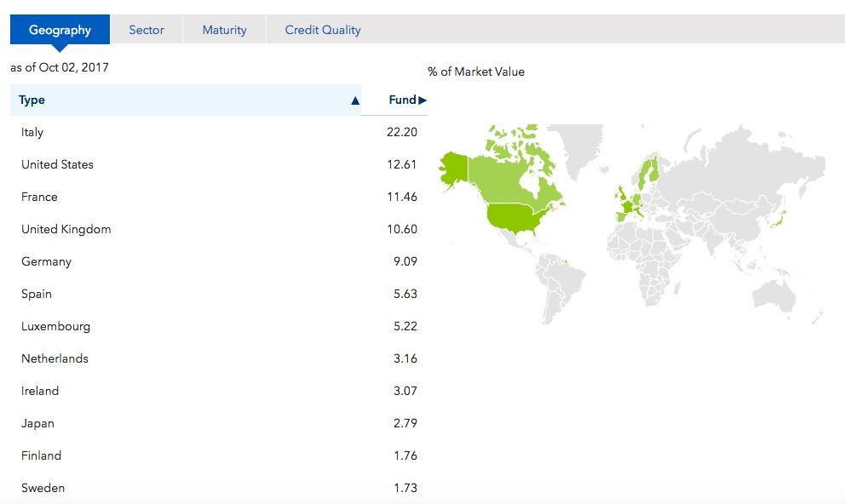
Task: Click the as of Oct 02, 2017 date
Action: tap(60, 67)
